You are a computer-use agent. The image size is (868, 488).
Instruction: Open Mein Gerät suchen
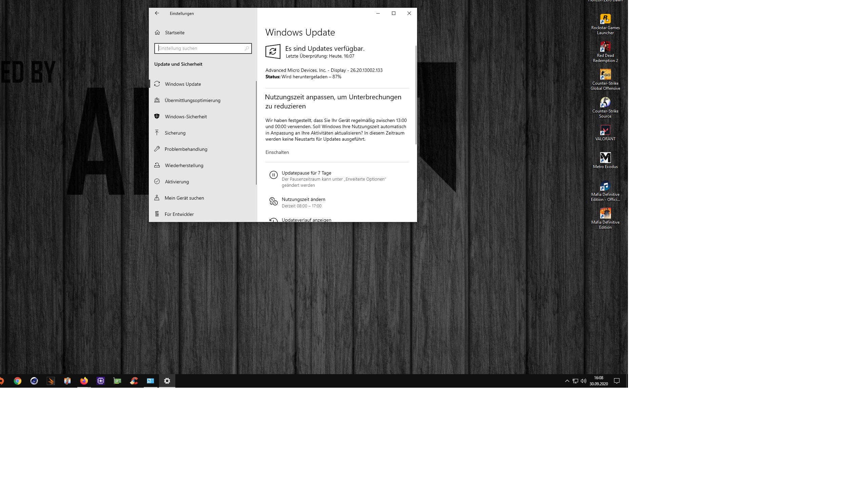click(x=184, y=198)
